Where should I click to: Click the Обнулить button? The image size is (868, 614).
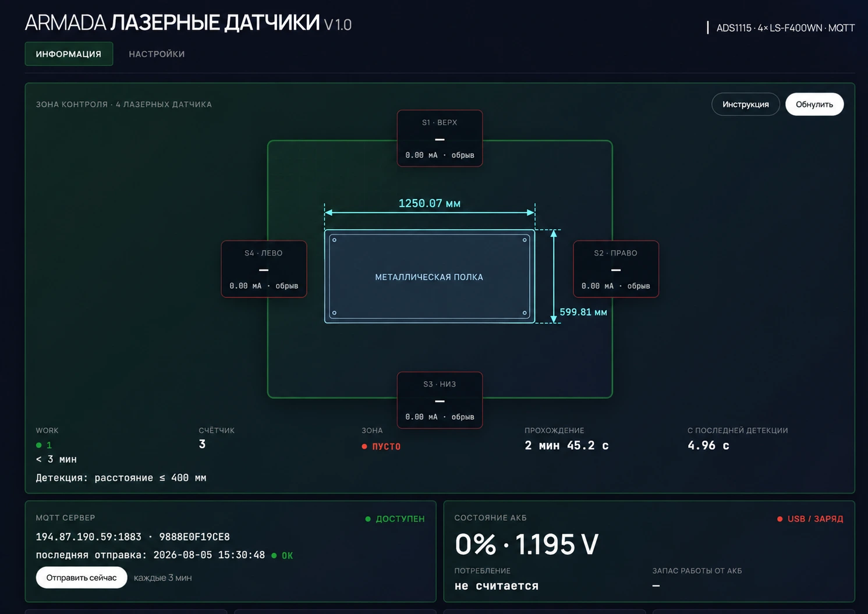[x=814, y=104]
